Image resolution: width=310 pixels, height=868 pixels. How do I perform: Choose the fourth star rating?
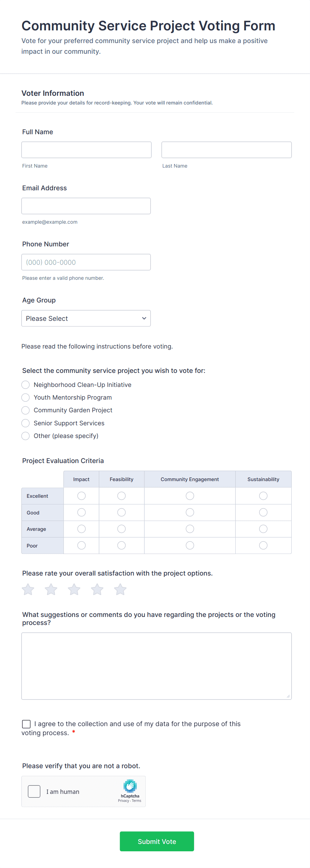pyautogui.click(x=97, y=589)
